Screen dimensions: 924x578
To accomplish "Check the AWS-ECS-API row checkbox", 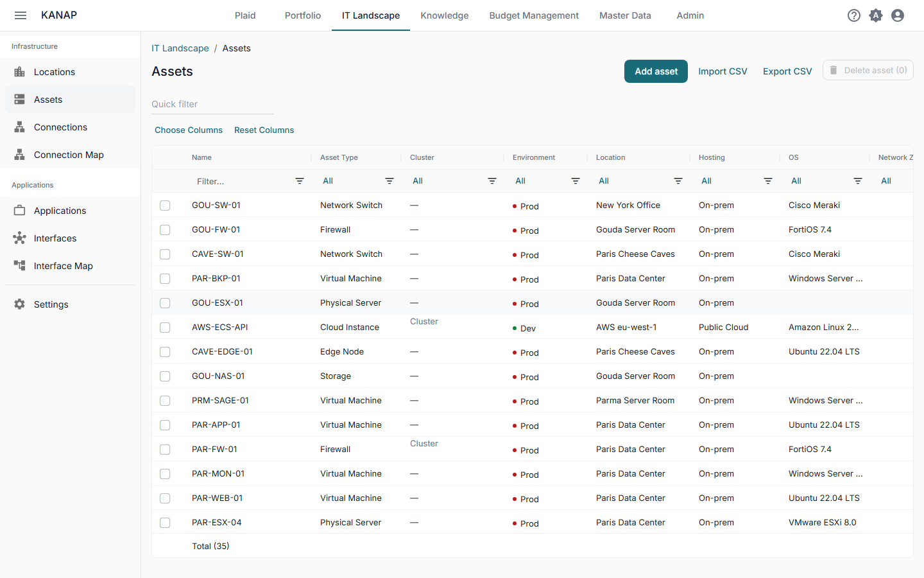I will pos(165,328).
